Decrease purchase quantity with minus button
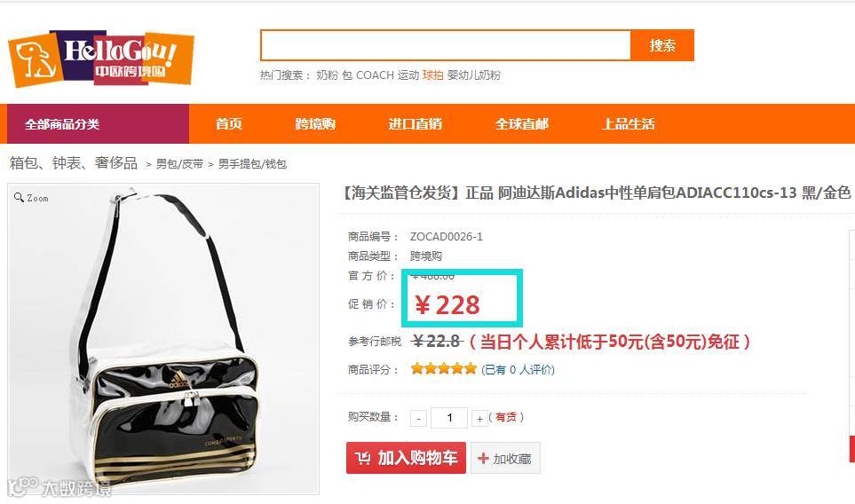Screen dimensions: 855x504 coord(418,418)
